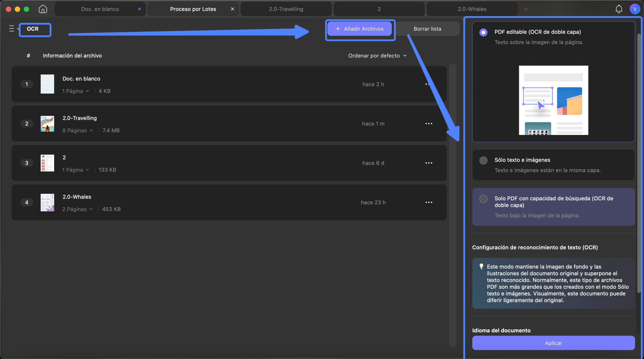The width and height of the screenshot is (644, 359).
Task: Open more options for file named 2
Action: click(429, 163)
